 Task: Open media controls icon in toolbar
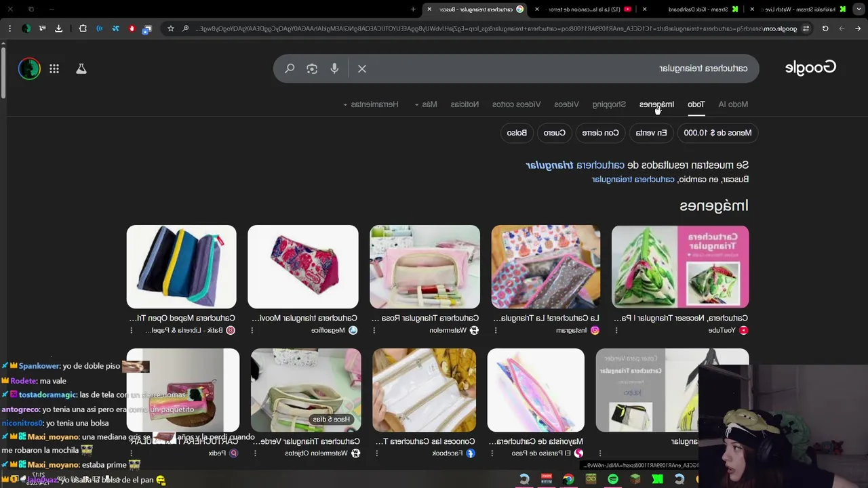42,28
